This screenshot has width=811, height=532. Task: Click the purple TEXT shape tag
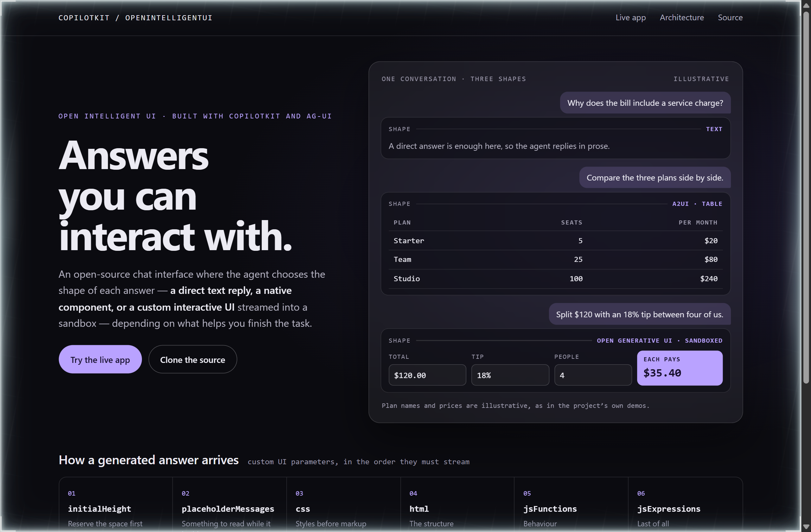(714, 129)
